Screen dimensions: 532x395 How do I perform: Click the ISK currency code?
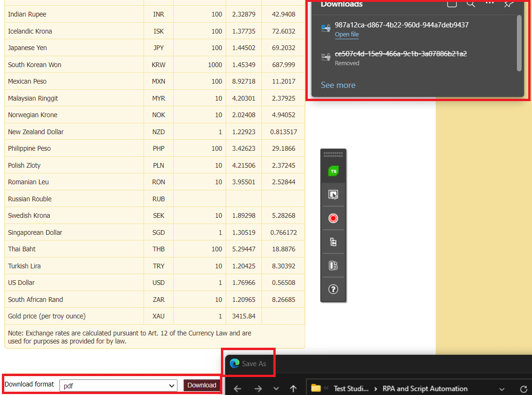(x=159, y=31)
